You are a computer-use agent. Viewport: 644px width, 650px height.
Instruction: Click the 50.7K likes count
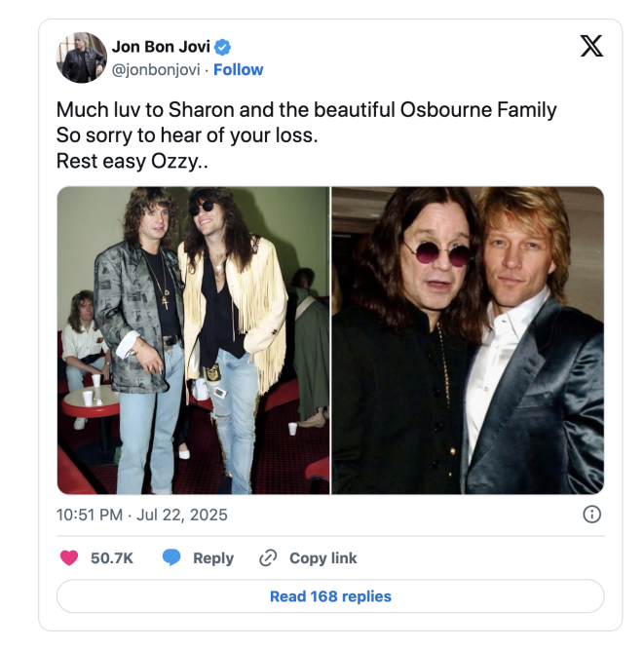click(x=112, y=558)
